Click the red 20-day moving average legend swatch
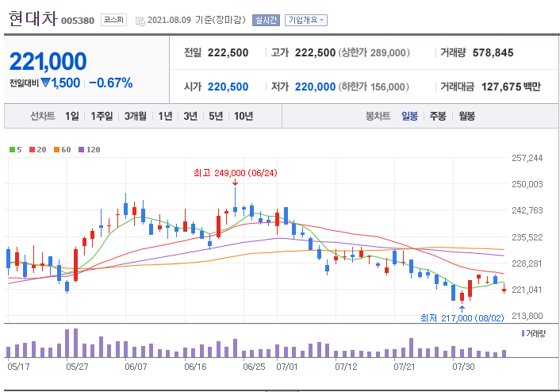 tap(33, 150)
